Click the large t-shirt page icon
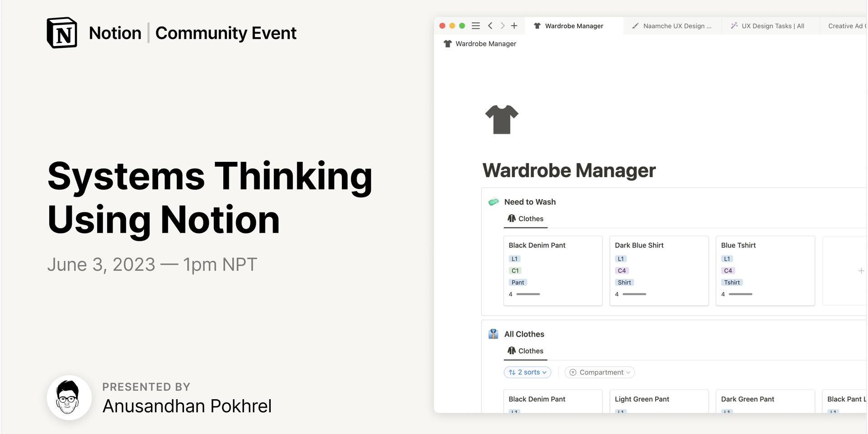The width and height of the screenshot is (868, 434). point(502,119)
